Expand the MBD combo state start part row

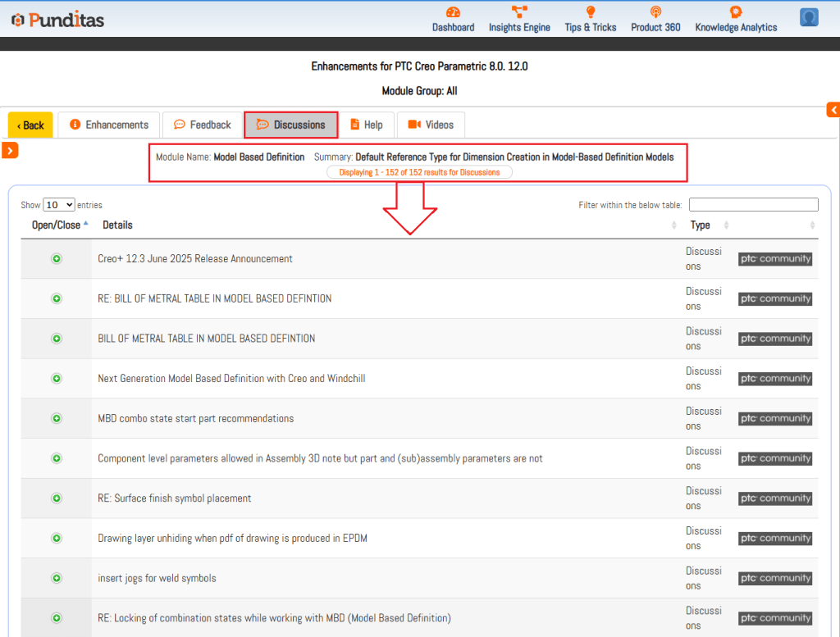[x=57, y=419]
